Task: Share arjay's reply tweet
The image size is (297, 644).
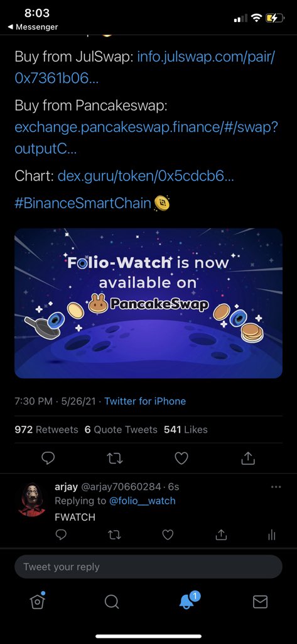Action: [221, 535]
